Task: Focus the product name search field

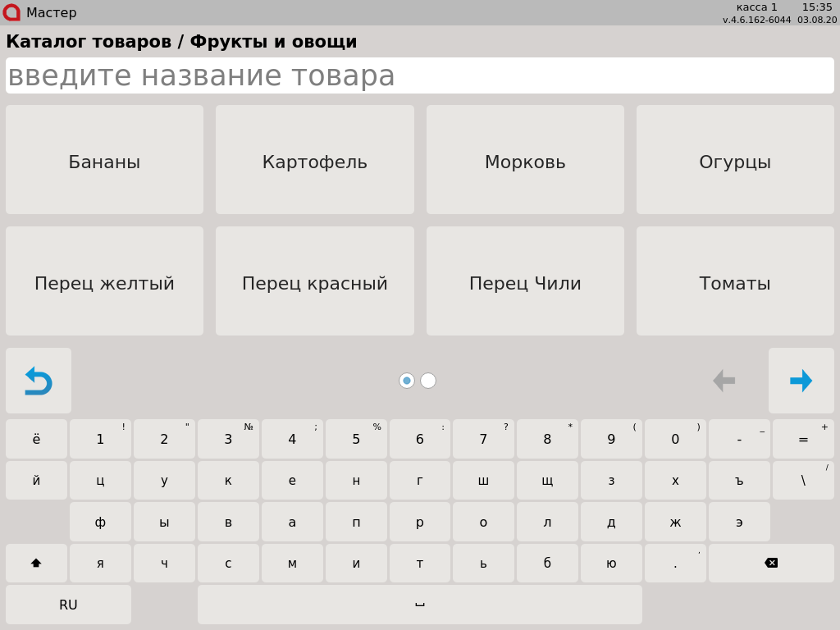Action: pos(420,75)
